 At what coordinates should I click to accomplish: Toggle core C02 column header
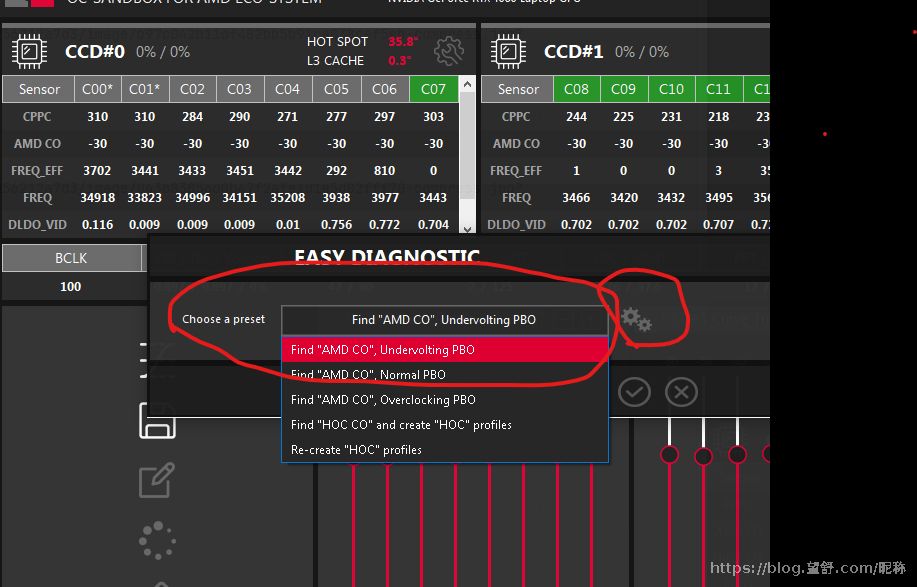(x=192, y=89)
